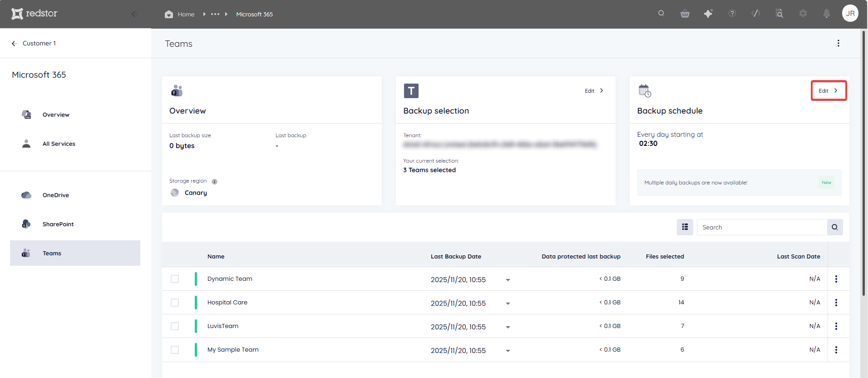Image resolution: width=868 pixels, height=378 pixels.
Task: Show Storage region info tooltip icon
Action: 215,181
